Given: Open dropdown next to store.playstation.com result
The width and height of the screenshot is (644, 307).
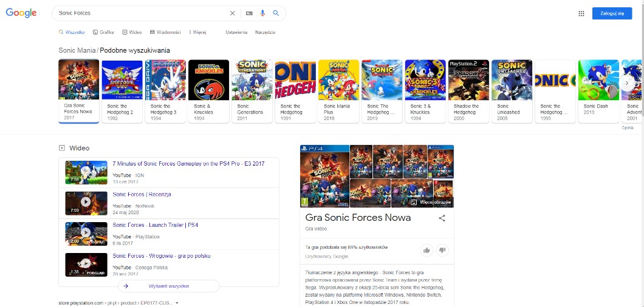Looking at the screenshot, I should pos(177,303).
